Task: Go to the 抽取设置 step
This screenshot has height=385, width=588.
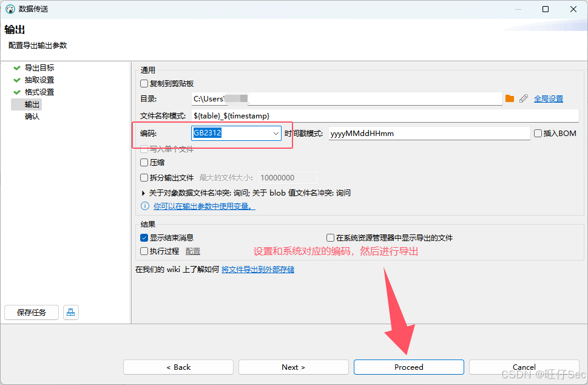Action: tap(39, 80)
